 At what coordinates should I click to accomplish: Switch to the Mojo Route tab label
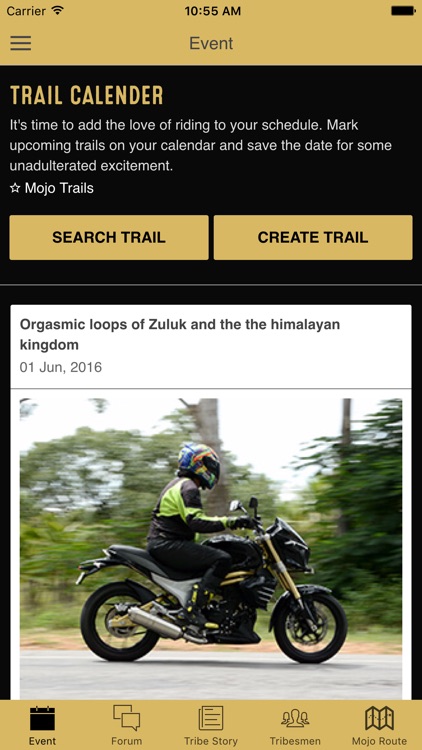(379, 741)
